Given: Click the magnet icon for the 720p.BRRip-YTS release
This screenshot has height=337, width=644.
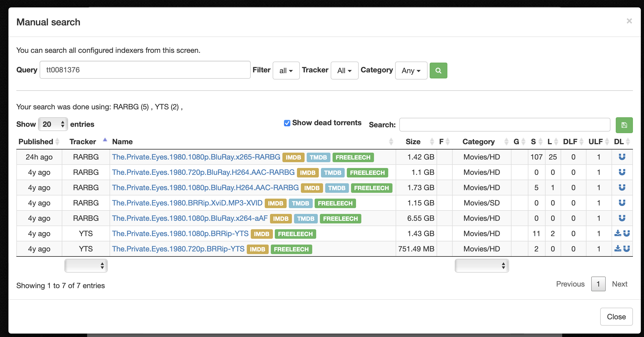Looking at the screenshot, I should coord(626,249).
